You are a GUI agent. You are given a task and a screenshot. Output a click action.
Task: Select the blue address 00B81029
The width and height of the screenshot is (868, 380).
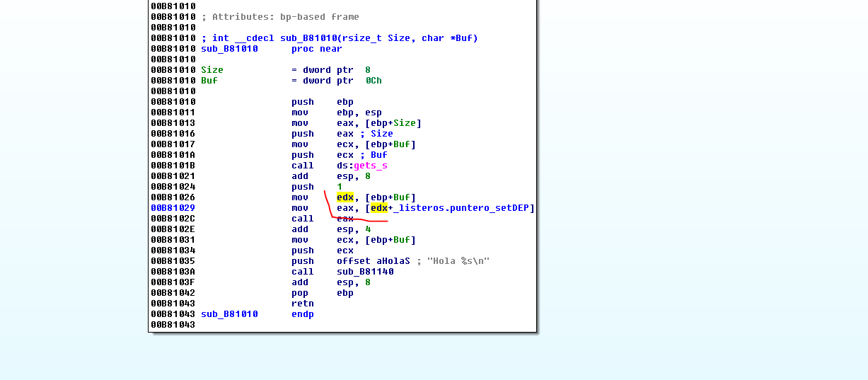coord(173,208)
